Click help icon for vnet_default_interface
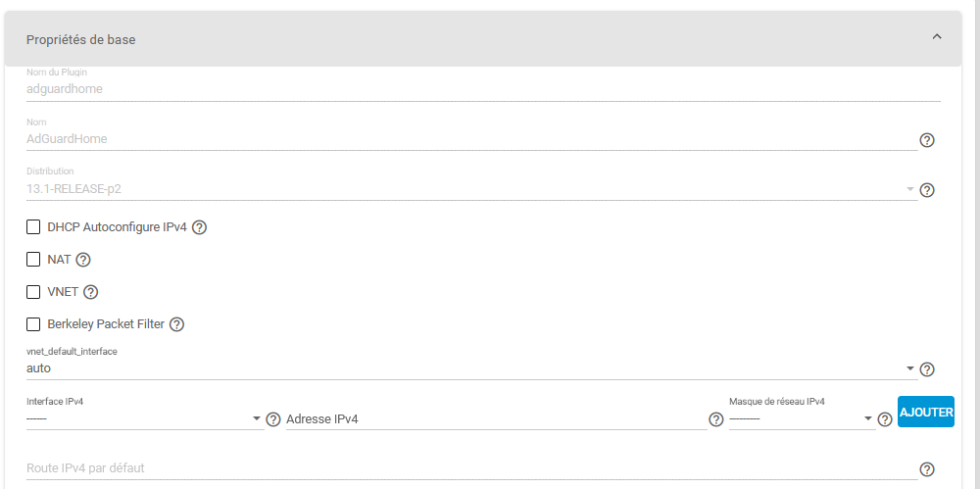Image resolution: width=980 pixels, height=489 pixels. pyautogui.click(x=926, y=369)
